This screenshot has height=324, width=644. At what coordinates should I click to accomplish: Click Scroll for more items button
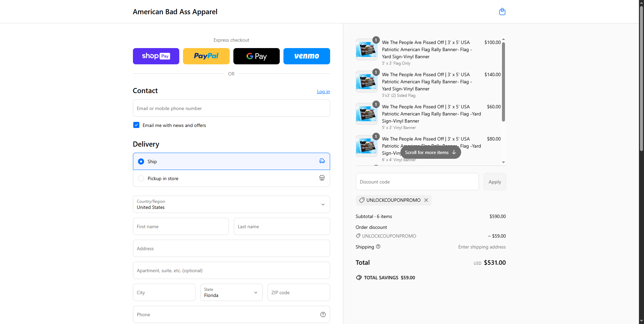[431, 152]
